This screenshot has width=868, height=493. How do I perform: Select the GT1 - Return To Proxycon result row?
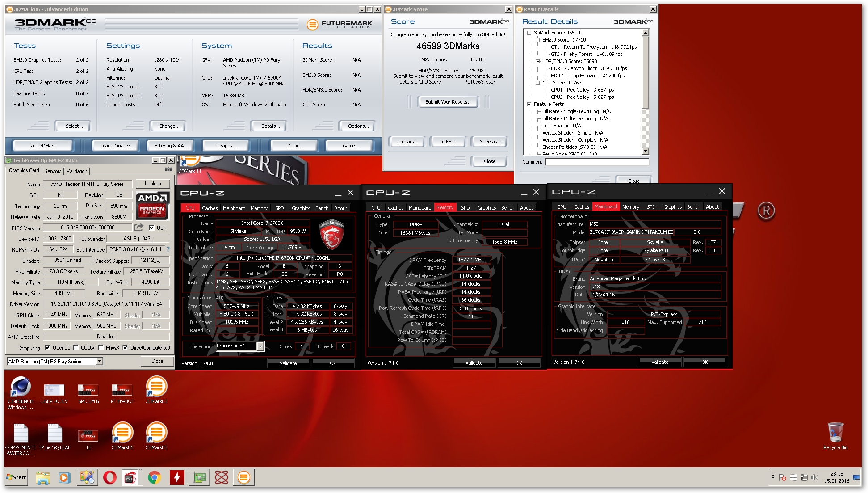tap(593, 47)
